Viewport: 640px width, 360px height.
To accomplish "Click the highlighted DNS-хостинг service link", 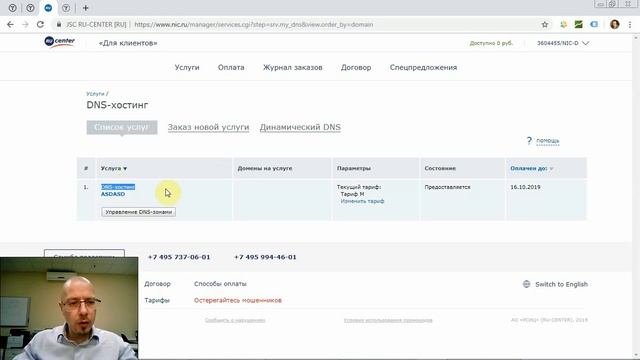I will [118, 187].
